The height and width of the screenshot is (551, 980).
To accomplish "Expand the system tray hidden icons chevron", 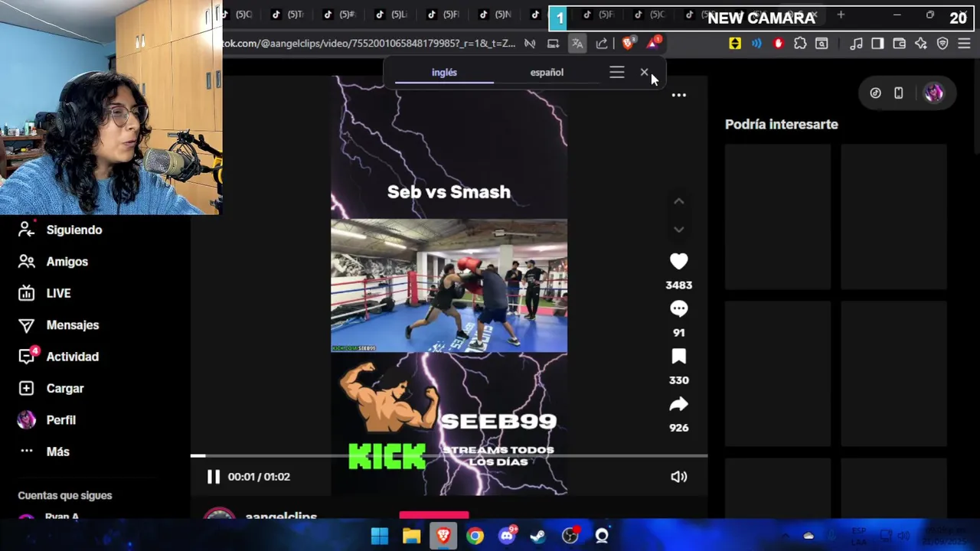I will (786, 536).
